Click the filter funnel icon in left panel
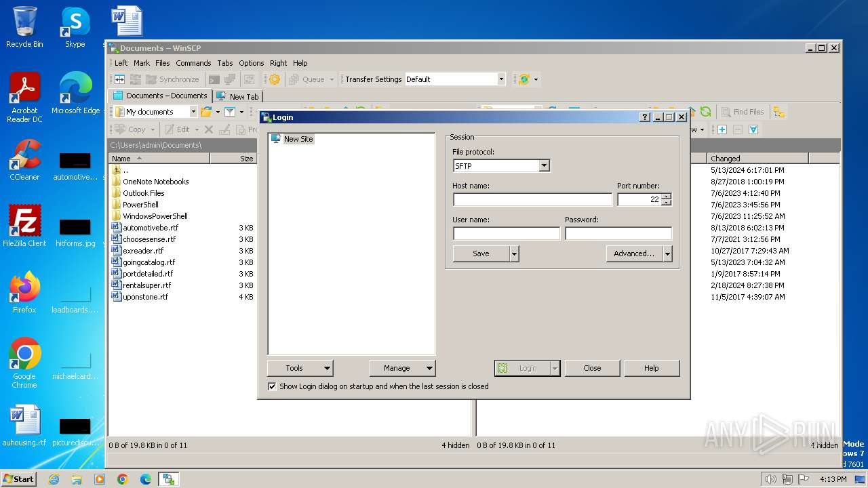The image size is (868, 488). [230, 112]
